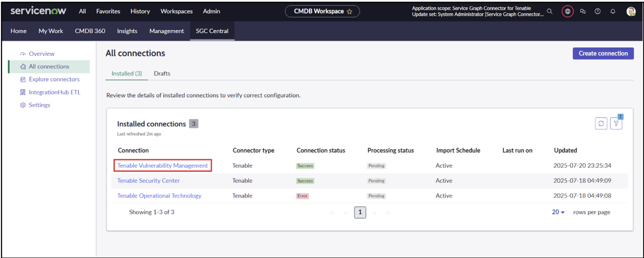Open IntegrationHub ETL from the sidebar
Viewport: 644px width, 258px height.
54,92
